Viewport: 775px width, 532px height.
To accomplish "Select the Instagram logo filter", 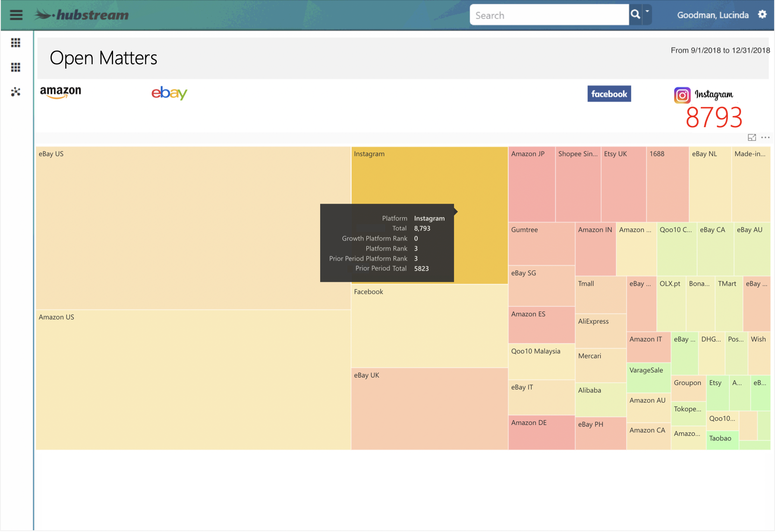I will [703, 95].
